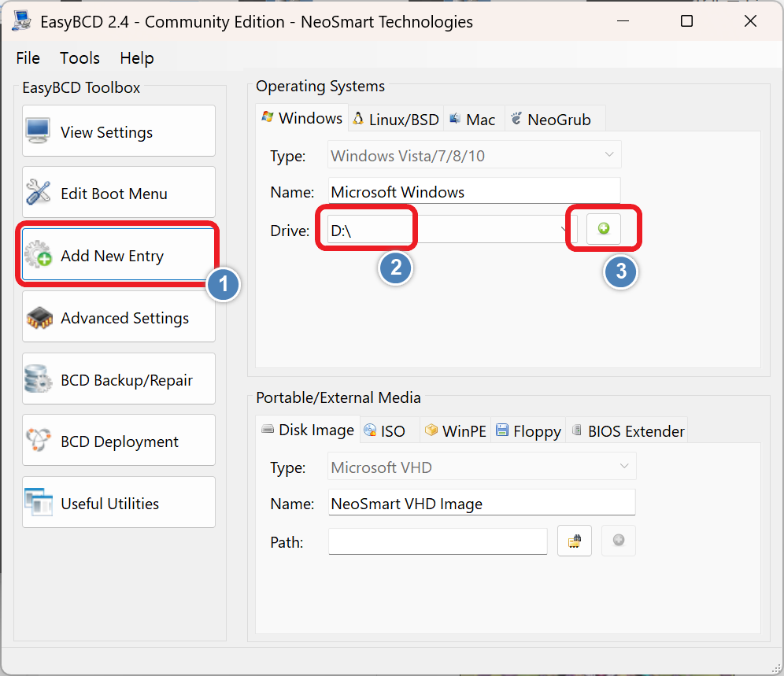Click the empty Path input field

click(437, 541)
